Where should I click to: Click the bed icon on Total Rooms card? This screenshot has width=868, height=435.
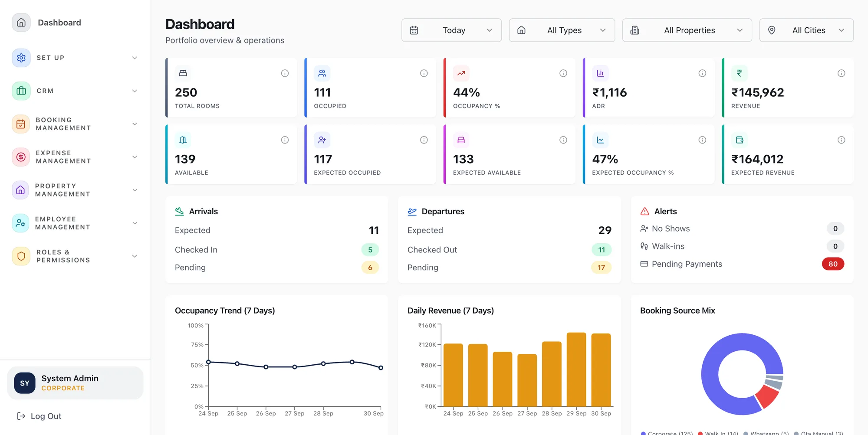point(183,73)
